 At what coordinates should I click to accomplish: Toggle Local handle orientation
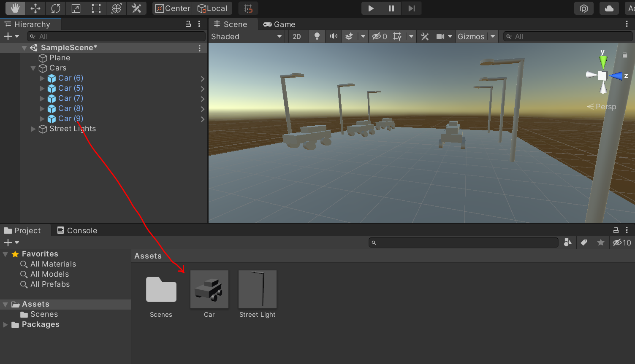[212, 8]
